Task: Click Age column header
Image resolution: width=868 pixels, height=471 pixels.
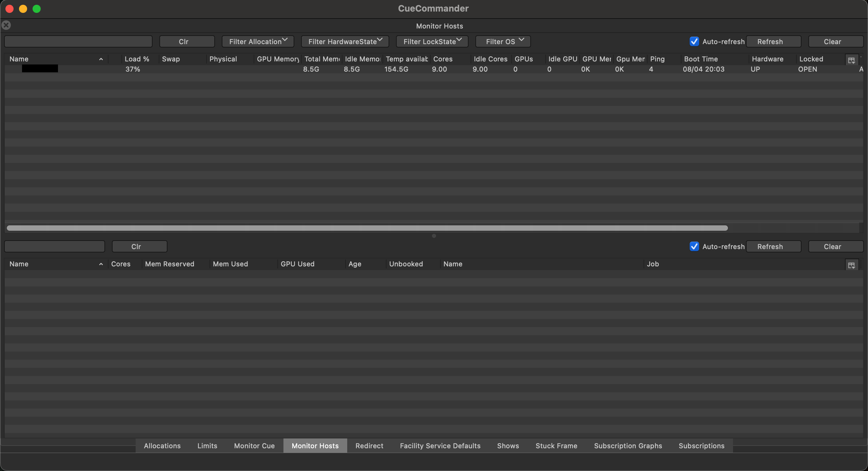Action: coord(366,264)
